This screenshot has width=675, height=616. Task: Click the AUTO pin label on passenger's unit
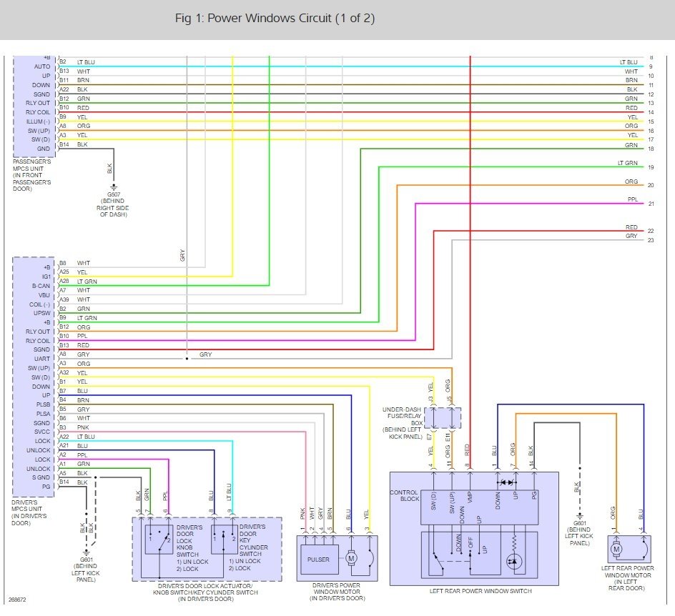42,66
